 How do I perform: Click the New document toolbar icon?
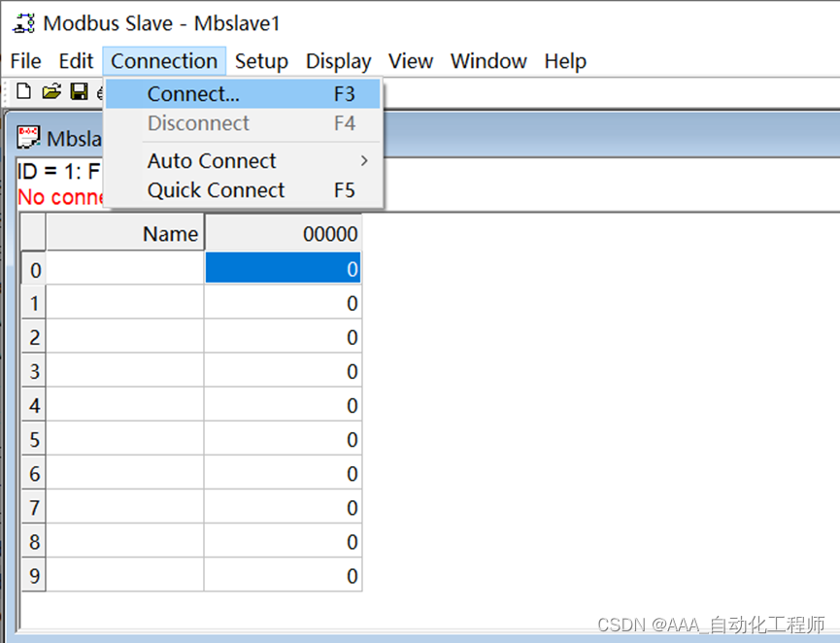click(23, 91)
